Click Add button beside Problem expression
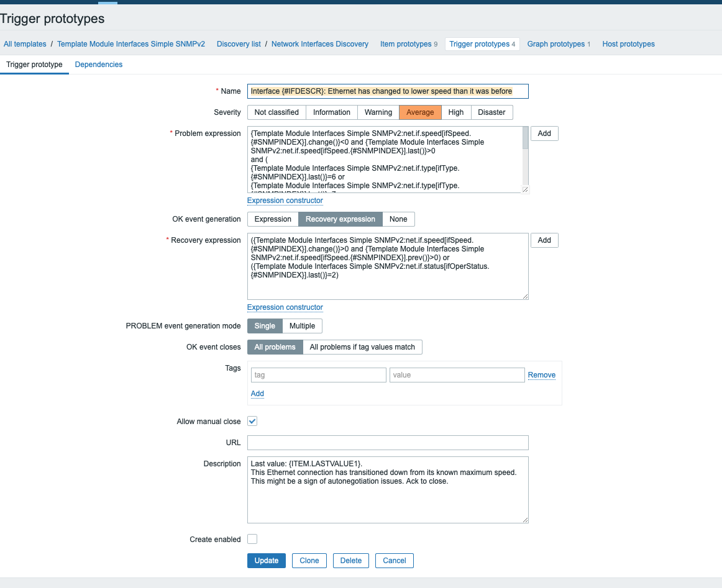Viewport: 722px width, 588px height. [544, 133]
